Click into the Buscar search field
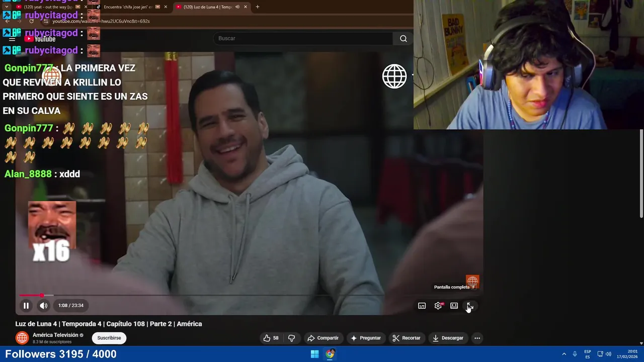This screenshot has height=362, width=644. tap(303, 38)
